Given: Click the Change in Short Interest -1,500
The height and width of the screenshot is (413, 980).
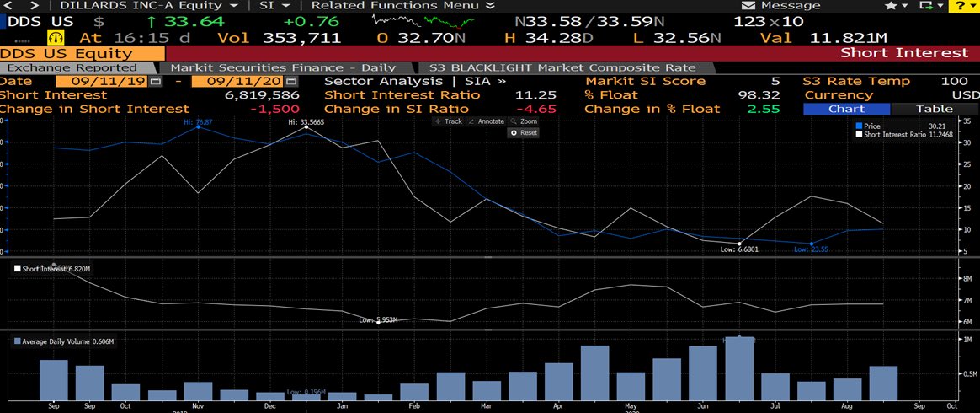Looking at the screenshot, I should (273, 109).
